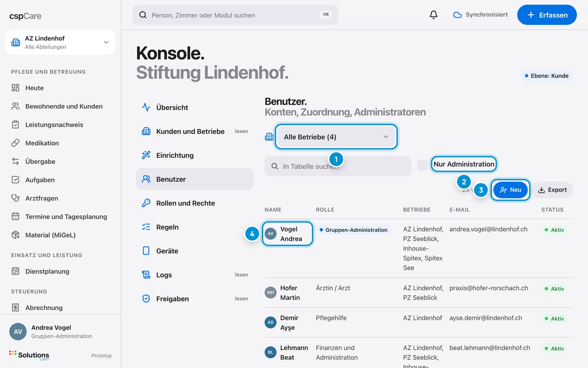
Task: Open the Alle Betriebe (4) dropdown
Action: point(336,137)
